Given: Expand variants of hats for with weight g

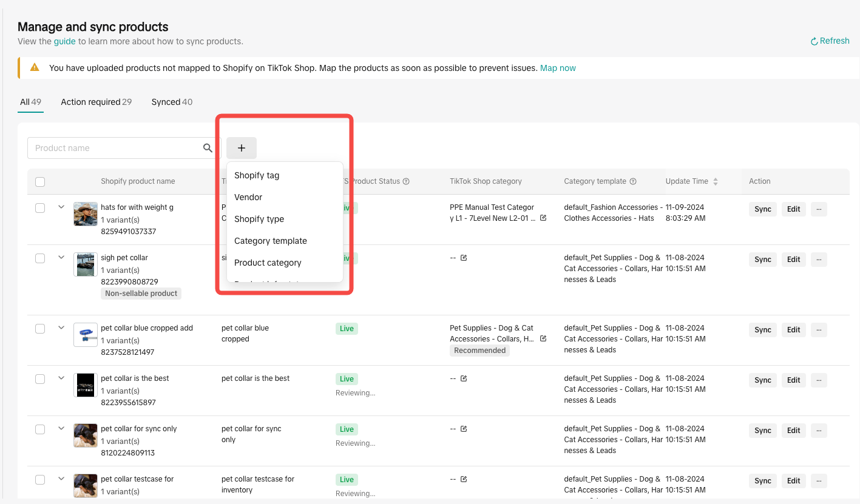Looking at the screenshot, I should coord(61,207).
